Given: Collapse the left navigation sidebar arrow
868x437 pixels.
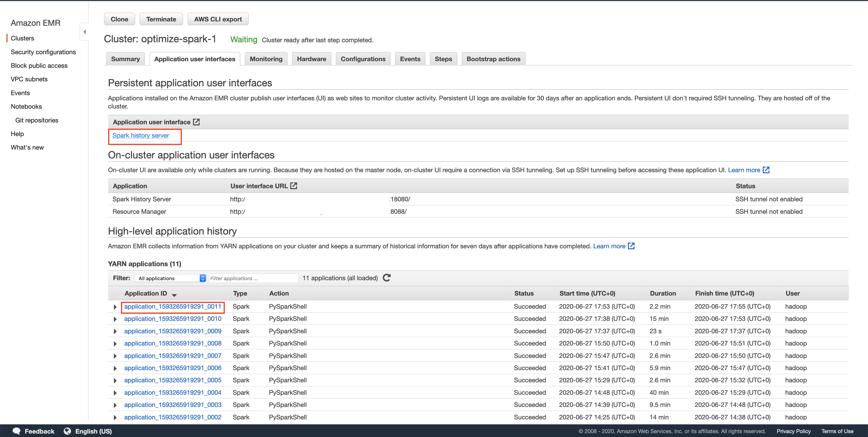Looking at the screenshot, I should pos(85,32).
